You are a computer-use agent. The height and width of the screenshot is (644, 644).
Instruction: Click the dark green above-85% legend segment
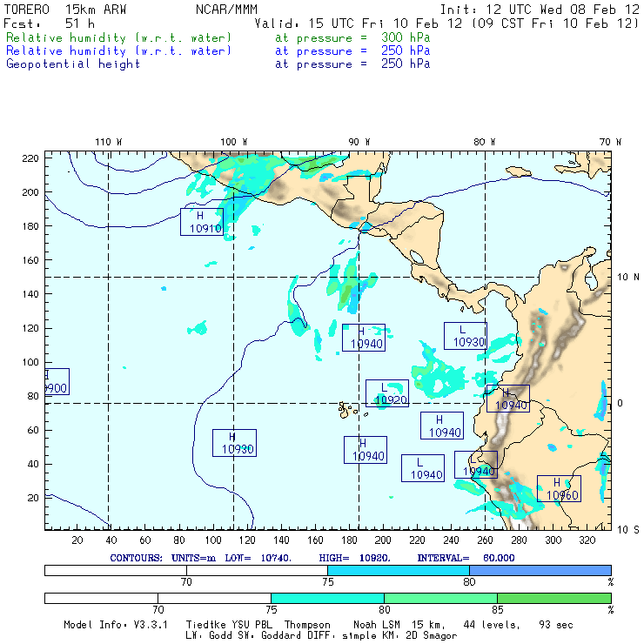[x=554, y=598]
